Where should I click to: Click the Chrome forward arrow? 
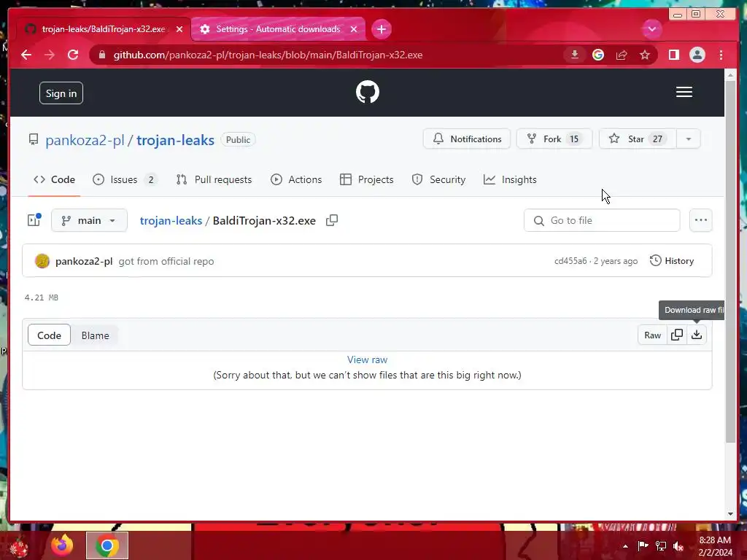[x=50, y=55]
